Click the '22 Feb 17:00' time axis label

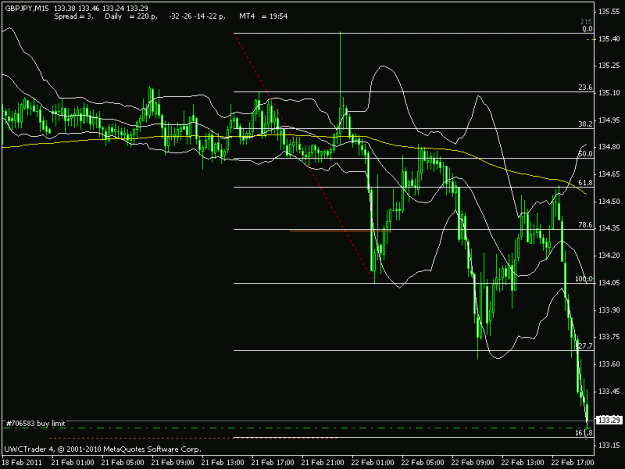click(573, 463)
